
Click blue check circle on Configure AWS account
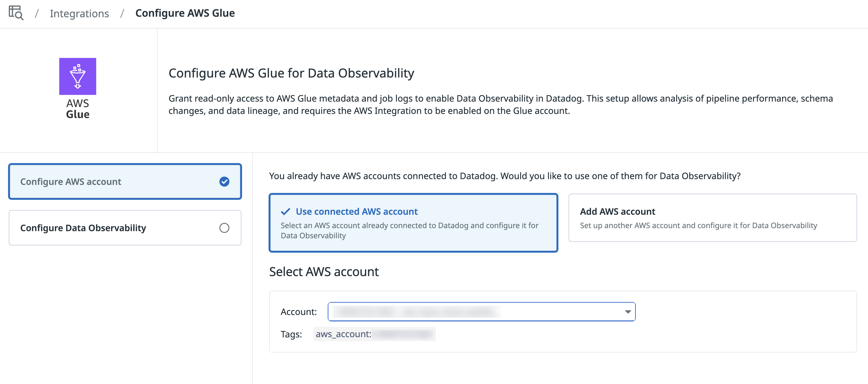[224, 182]
